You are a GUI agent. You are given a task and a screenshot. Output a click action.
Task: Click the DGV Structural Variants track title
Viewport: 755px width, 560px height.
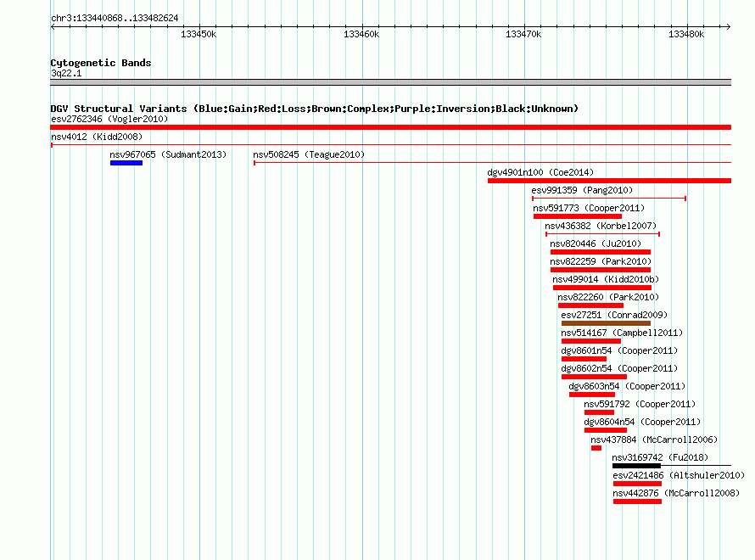315,109
